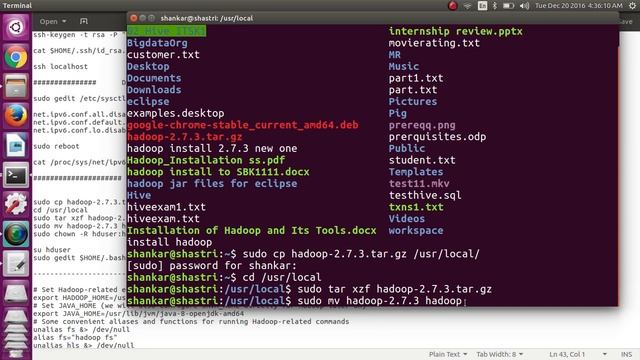Click 'workspace' directory in terminal listing

[x=416, y=231]
